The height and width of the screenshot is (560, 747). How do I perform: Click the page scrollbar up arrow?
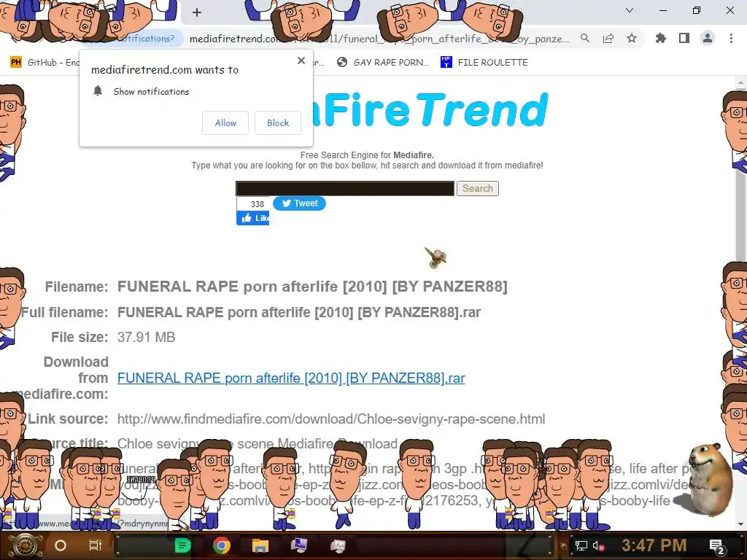(741, 82)
